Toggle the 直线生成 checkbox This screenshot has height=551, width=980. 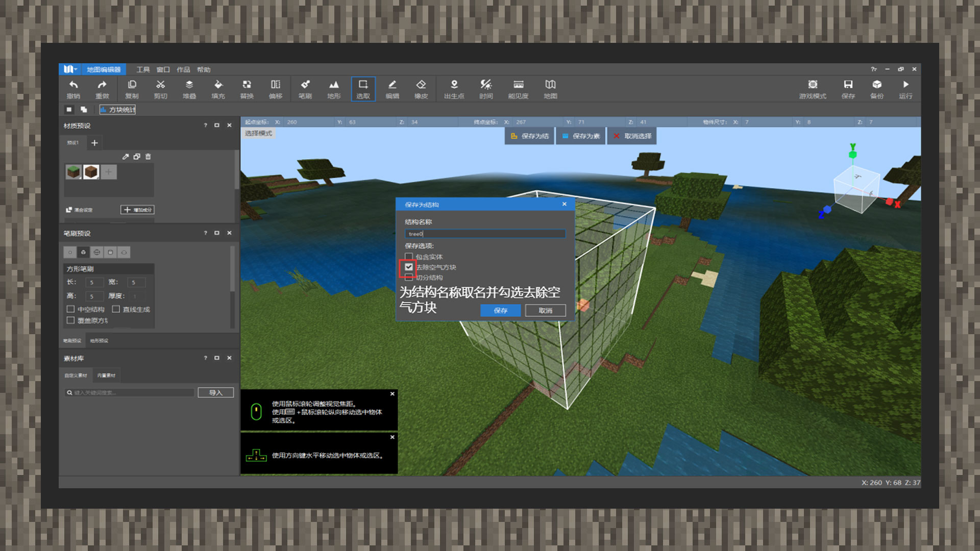click(116, 309)
